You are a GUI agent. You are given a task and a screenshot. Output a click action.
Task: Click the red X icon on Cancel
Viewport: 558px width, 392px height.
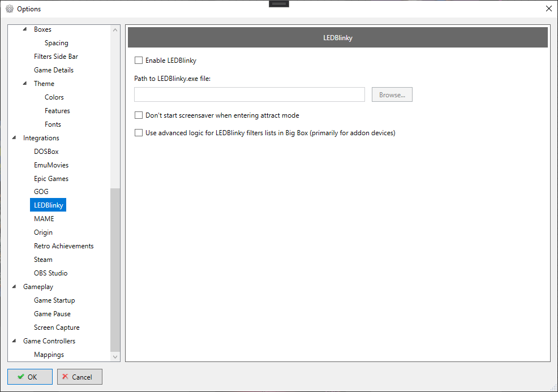pos(65,376)
